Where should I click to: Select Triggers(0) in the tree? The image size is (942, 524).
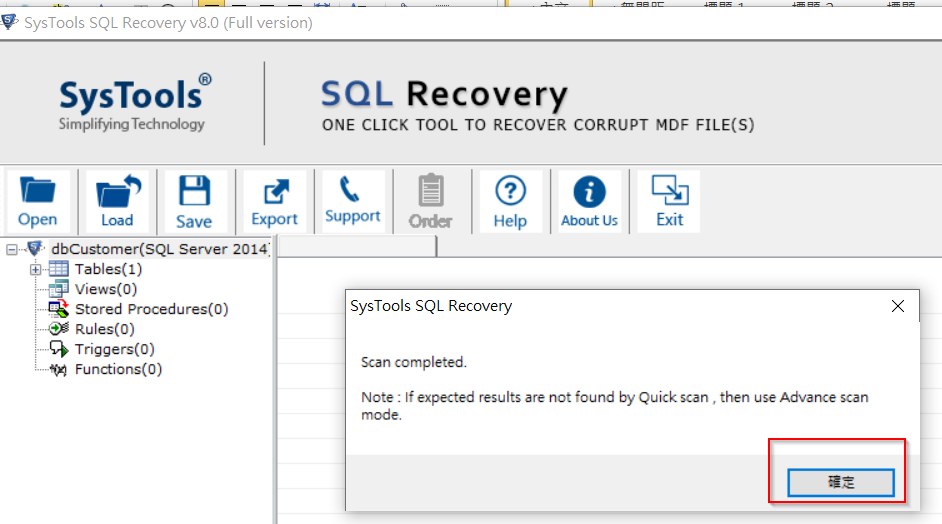[x=115, y=349]
